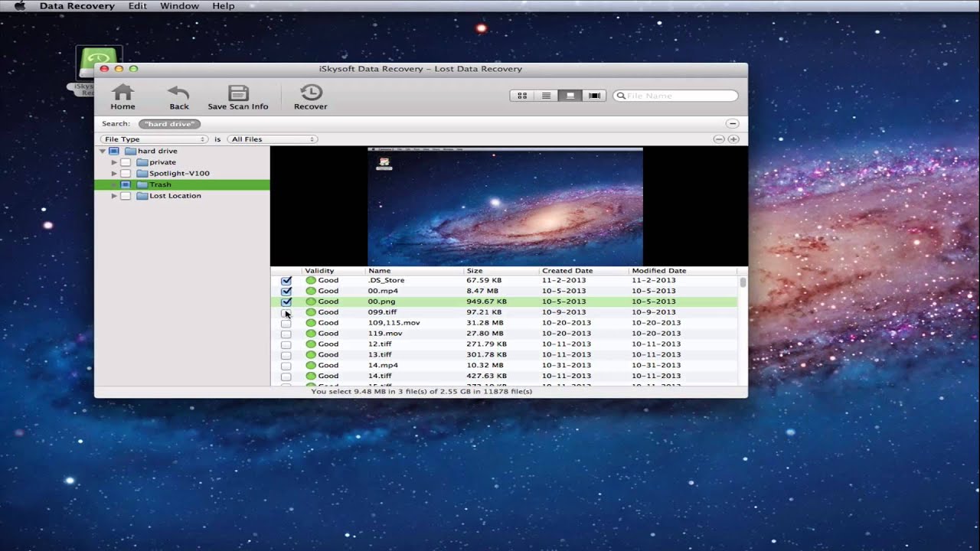Sort files by the Size column
Viewport: 980px width, 551px height.
click(501, 271)
